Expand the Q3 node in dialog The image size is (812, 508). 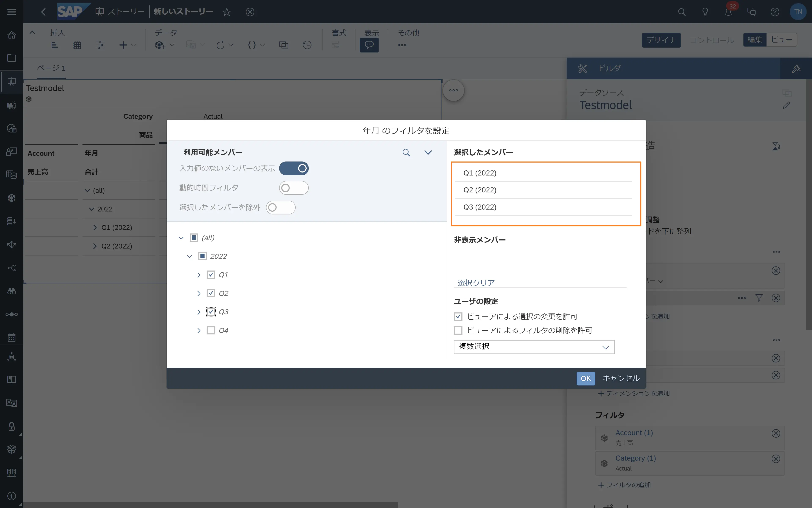point(199,312)
